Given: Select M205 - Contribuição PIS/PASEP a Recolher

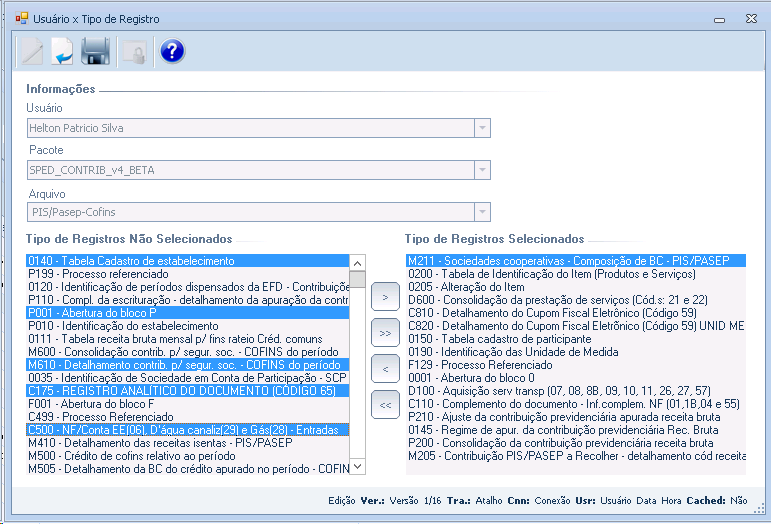Looking at the screenshot, I should (576, 456).
